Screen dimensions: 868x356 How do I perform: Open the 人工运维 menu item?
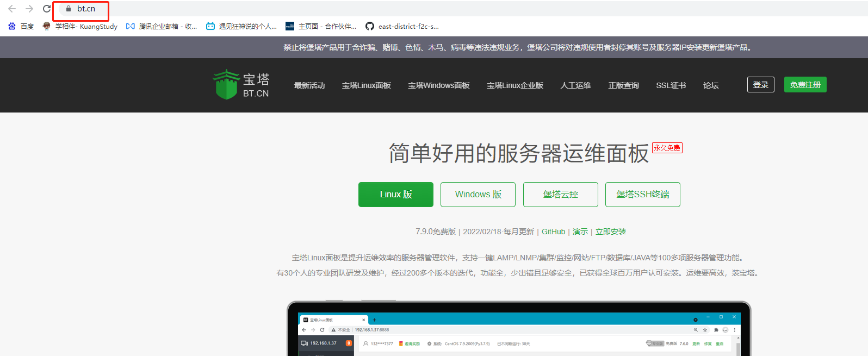click(x=576, y=85)
